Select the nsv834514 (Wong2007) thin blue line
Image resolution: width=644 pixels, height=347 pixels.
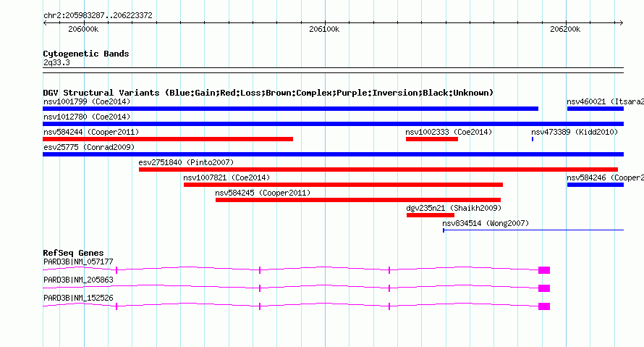533,230
